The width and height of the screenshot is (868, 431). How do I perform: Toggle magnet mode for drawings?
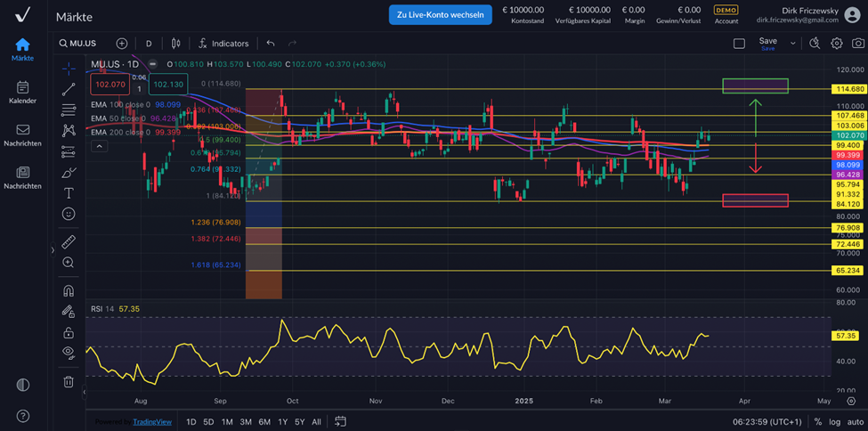pos(69,290)
